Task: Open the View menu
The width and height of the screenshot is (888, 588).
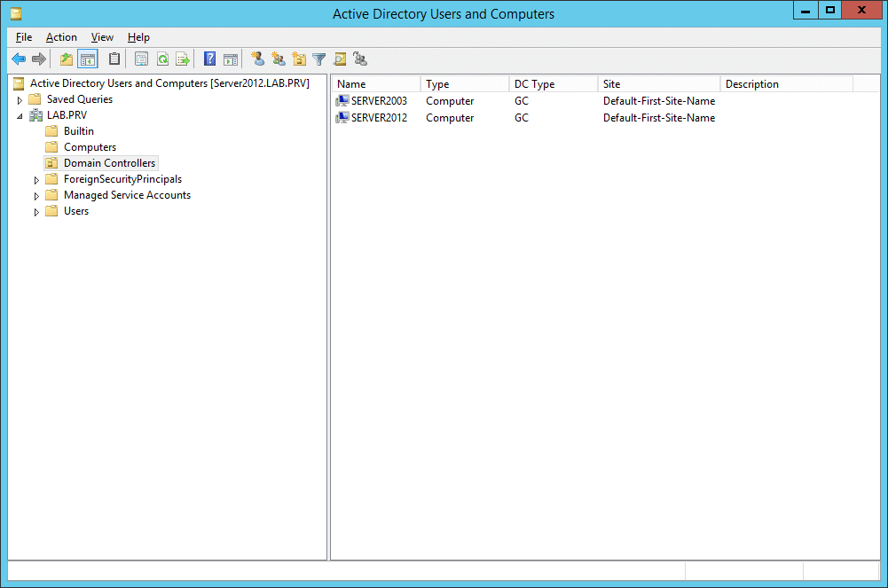Action: (x=102, y=37)
